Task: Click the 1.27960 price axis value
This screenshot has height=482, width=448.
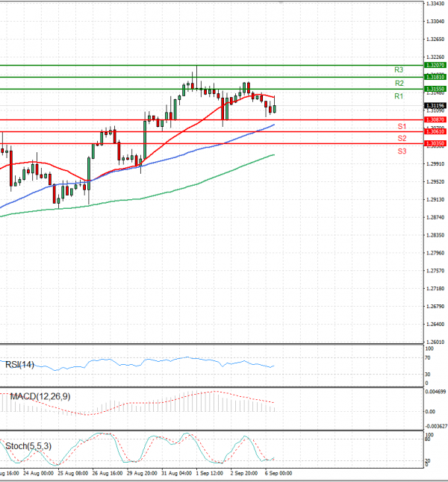Action: [435, 253]
